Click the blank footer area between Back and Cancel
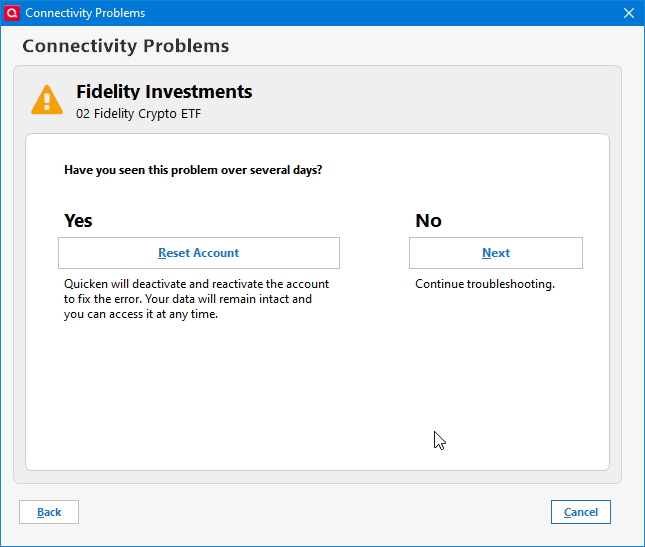Image resolution: width=645 pixels, height=547 pixels. click(310, 512)
